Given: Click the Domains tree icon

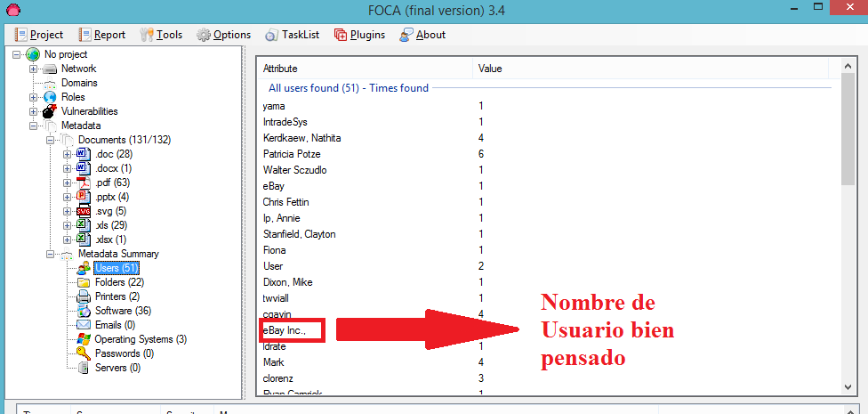Looking at the screenshot, I should [50, 83].
